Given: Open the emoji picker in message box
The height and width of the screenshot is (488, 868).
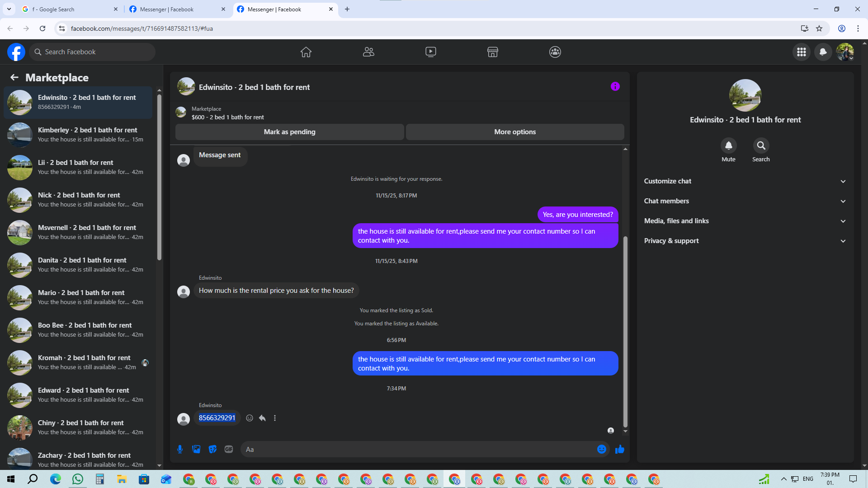Looking at the screenshot, I should click(601, 449).
